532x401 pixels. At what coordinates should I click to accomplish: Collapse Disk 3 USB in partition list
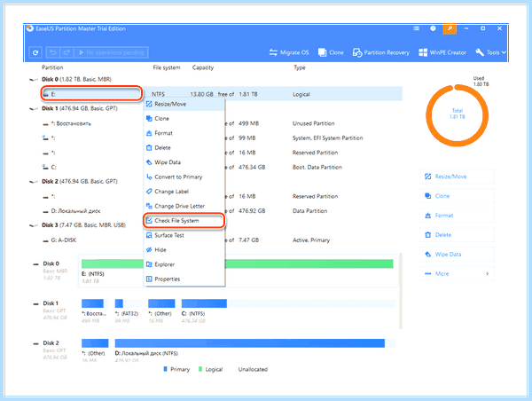tap(34, 225)
